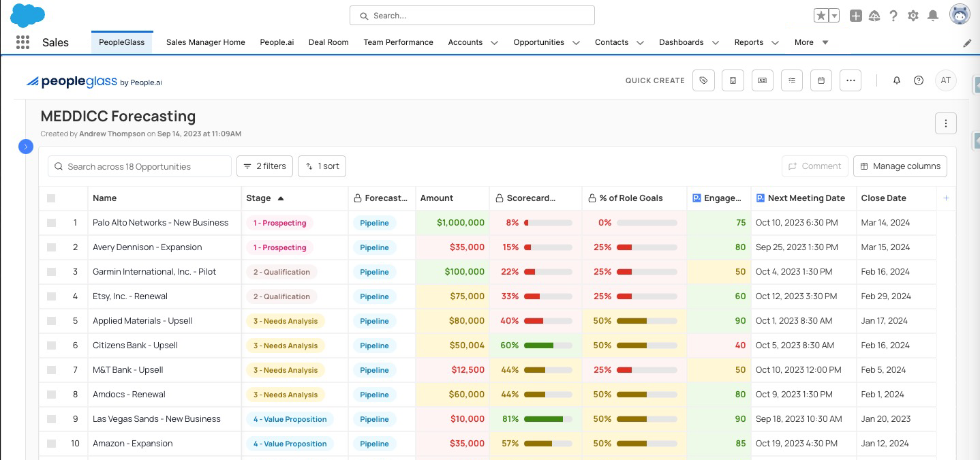
Task: Switch to the PeopleGlass tab
Action: coord(122,42)
